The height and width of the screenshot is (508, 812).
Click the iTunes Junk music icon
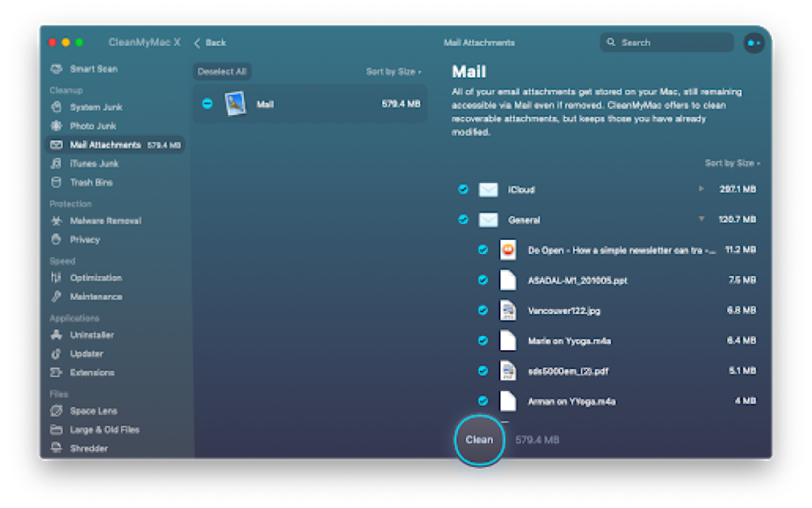[x=57, y=163]
